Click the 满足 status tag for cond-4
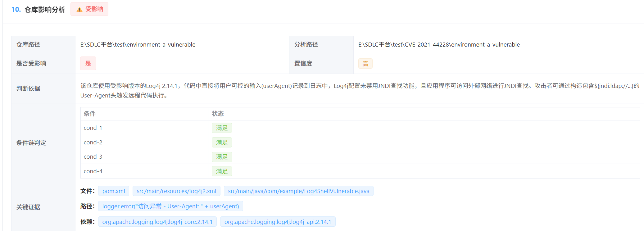Viewport: 644px width, 231px height. 222,171
